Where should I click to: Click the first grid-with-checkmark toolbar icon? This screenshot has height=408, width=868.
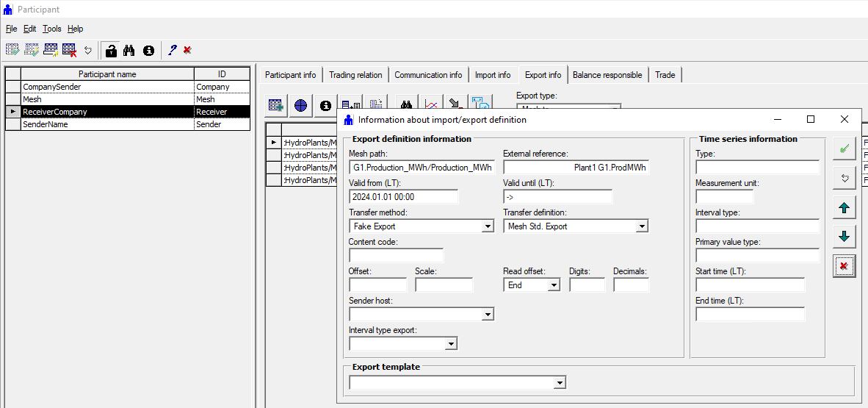click(12, 50)
